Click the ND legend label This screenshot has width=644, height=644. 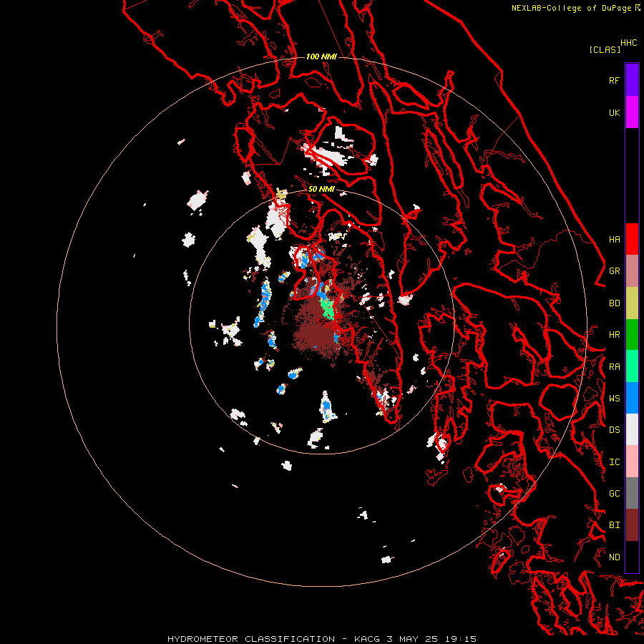tap(614, 557)
